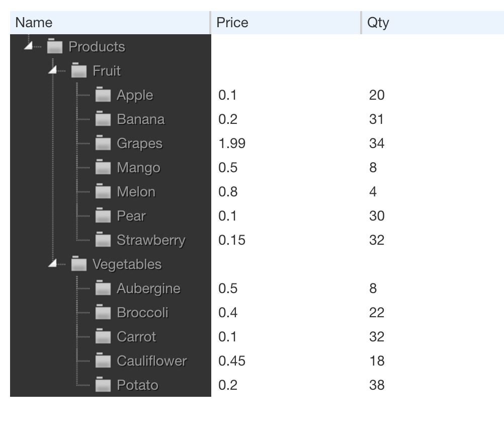
Task: Select the Carrot row label
Action: pyautogui.click(x=136, y=337)
